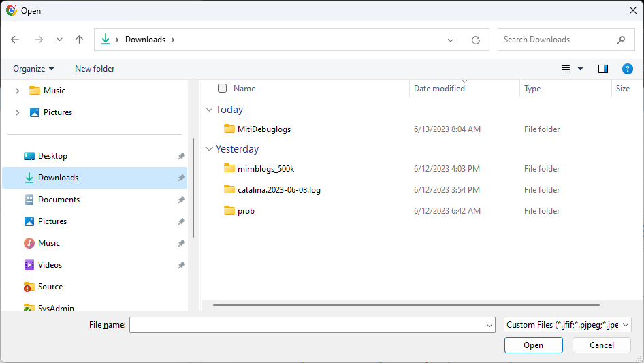This screenshot has width=644, height=363.
Task: Select Documents in the navigation pane
Action: click(59, 200)
